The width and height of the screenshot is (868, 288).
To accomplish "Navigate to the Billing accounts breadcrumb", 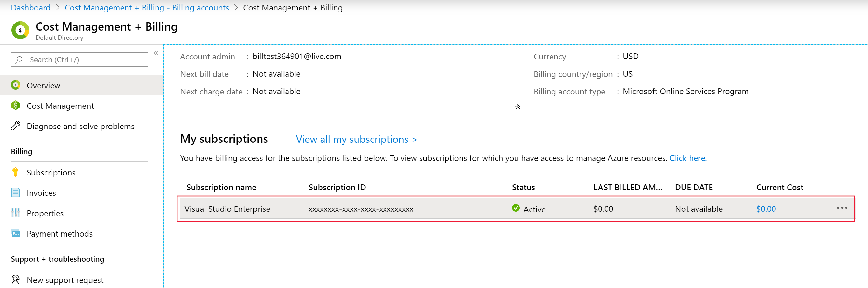I will point(147,8).
